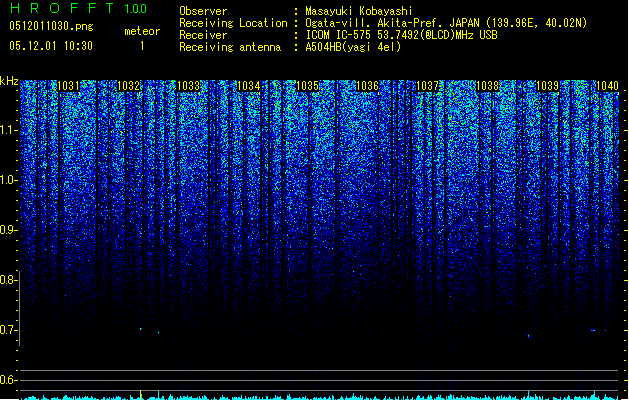Click the 0.7 frequency axis label
This screenshot has width=629, height=400.
pos(8,330)
